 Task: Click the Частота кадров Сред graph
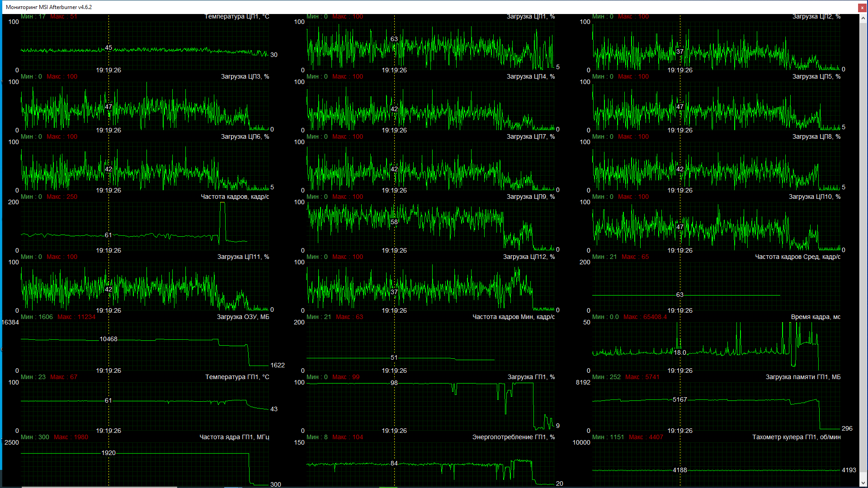click(x=716, y=286)
